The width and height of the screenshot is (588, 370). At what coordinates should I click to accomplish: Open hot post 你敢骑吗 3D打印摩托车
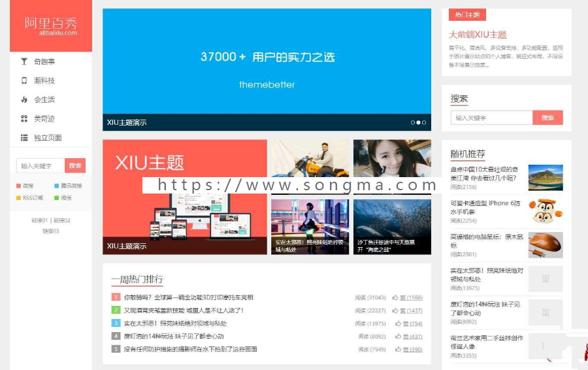[x=189, y=297]
